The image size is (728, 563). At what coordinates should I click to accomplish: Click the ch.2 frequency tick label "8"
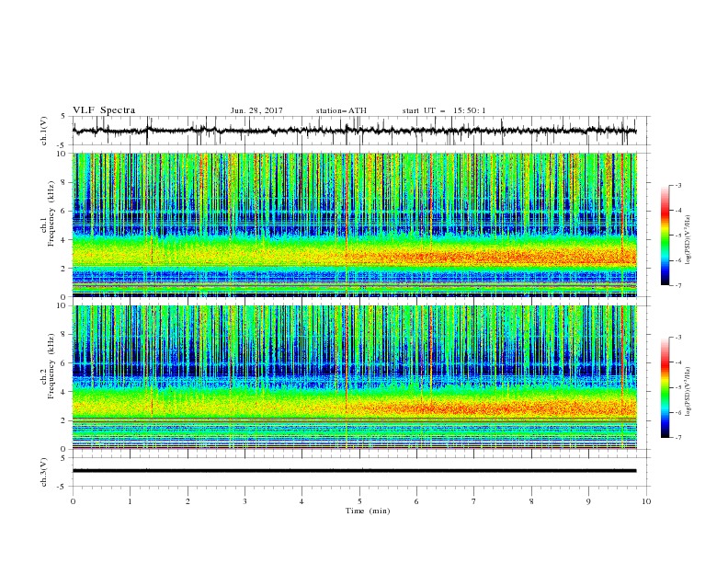[64, 335]
